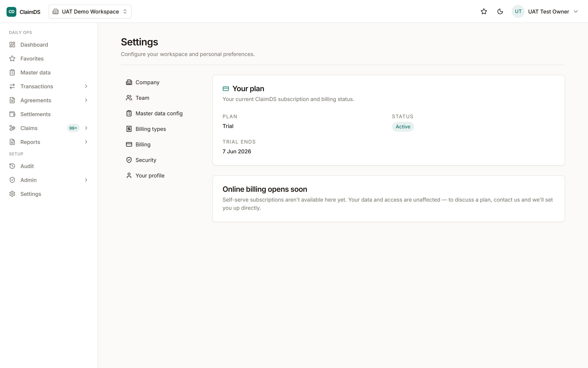Click the ClaimDS CD logo icon
588x368 pixels.
click(x=11, y=12)
